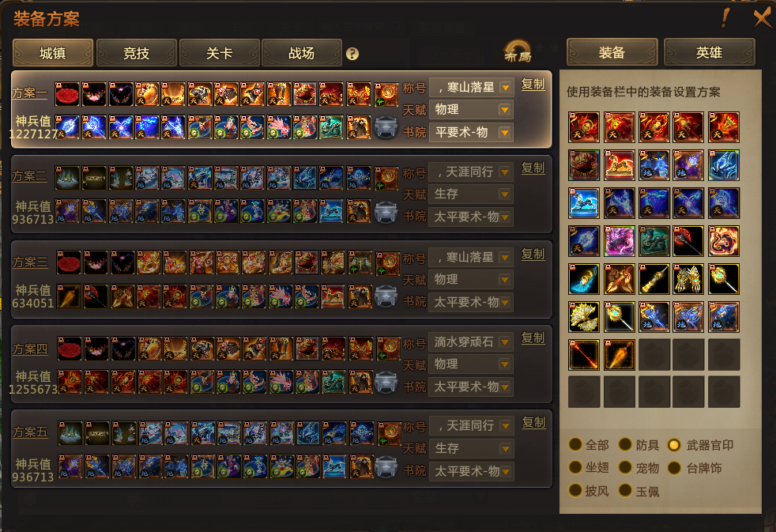Switch to the 战场 tab
This screenshot has height=532, width=776.
point(301,53)
